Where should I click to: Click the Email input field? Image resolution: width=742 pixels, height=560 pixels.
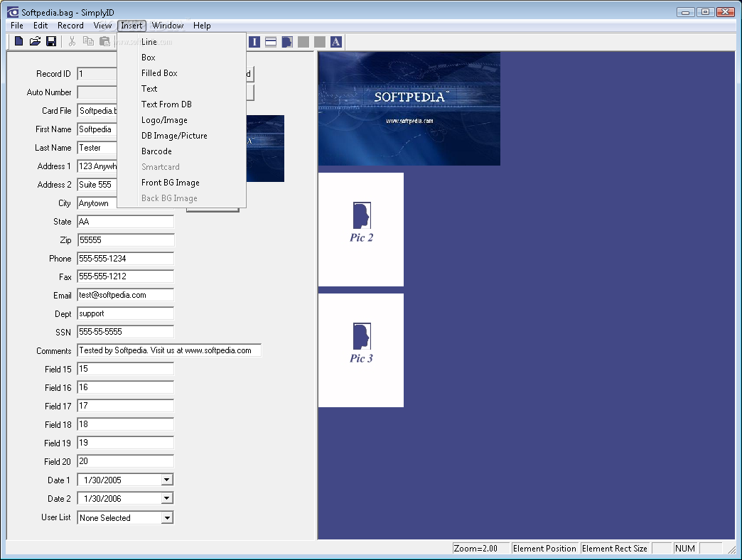click(x=125, y=295)
